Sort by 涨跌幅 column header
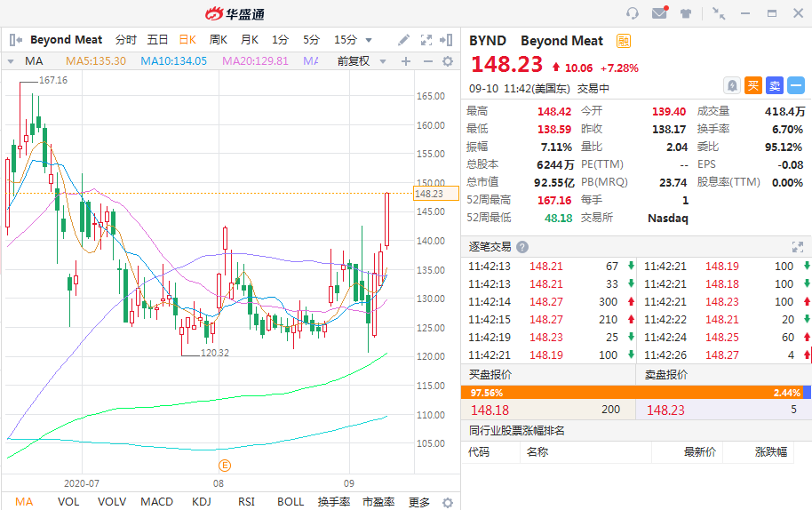 [x=771, y=452]
